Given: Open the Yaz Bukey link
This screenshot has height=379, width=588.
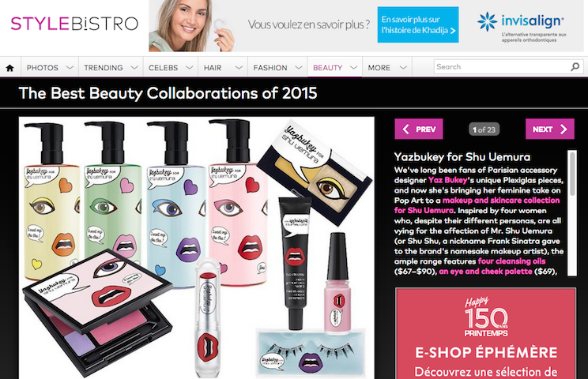Looking at the screenshot, I should [x=448, y=180].
